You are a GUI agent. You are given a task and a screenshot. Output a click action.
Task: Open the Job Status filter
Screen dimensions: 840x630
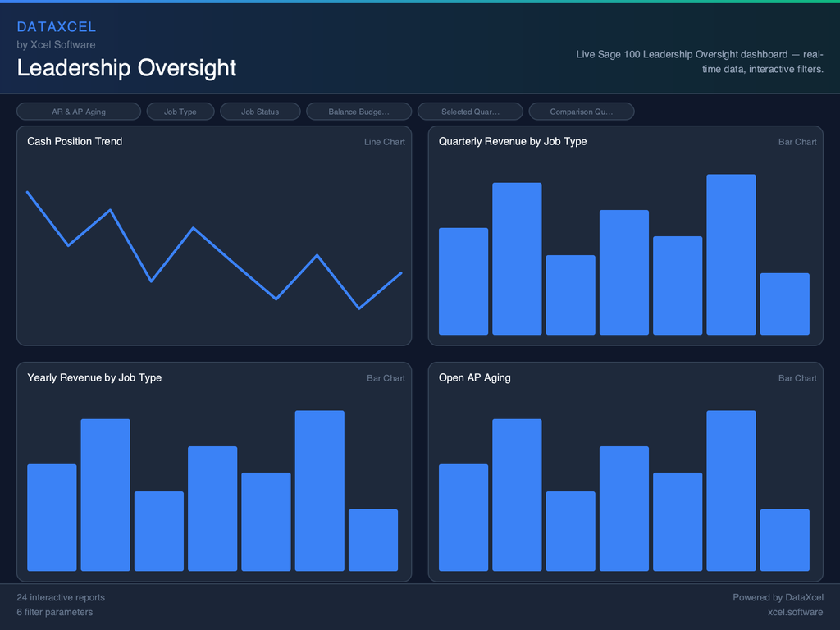click(260, 112)
